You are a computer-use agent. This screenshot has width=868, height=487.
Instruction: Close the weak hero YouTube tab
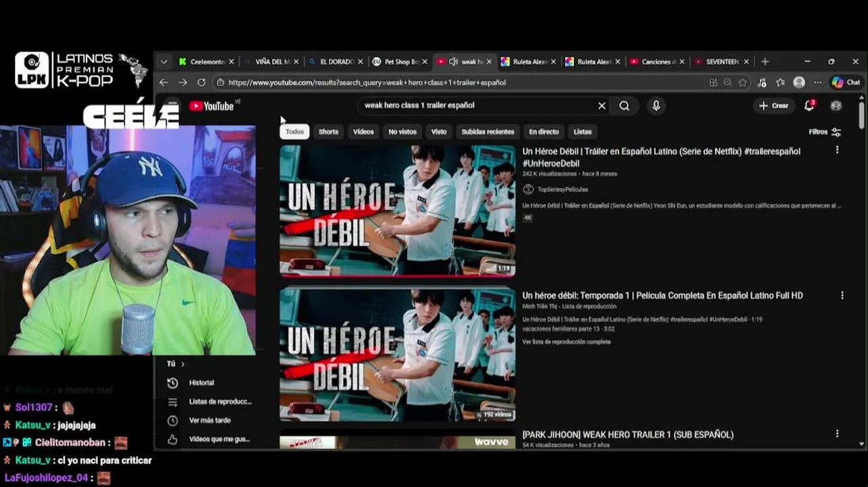tap(489, 62)
